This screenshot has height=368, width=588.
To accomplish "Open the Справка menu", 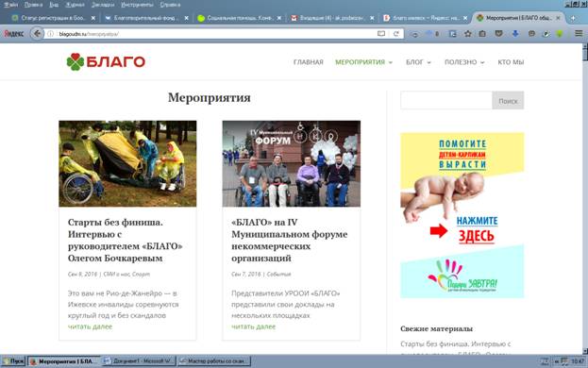I will [x=170, y=5].
